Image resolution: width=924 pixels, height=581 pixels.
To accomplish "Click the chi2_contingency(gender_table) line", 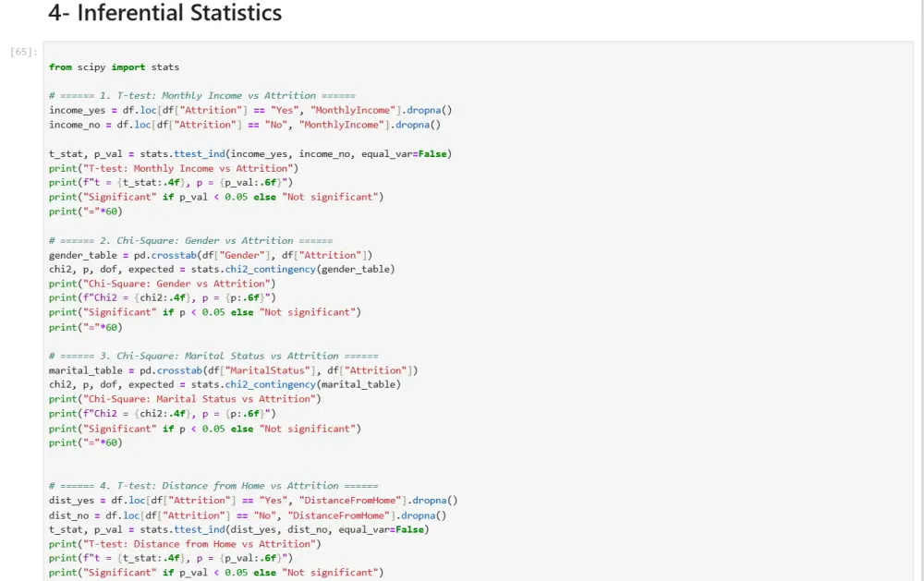I will tap(222, 269).
